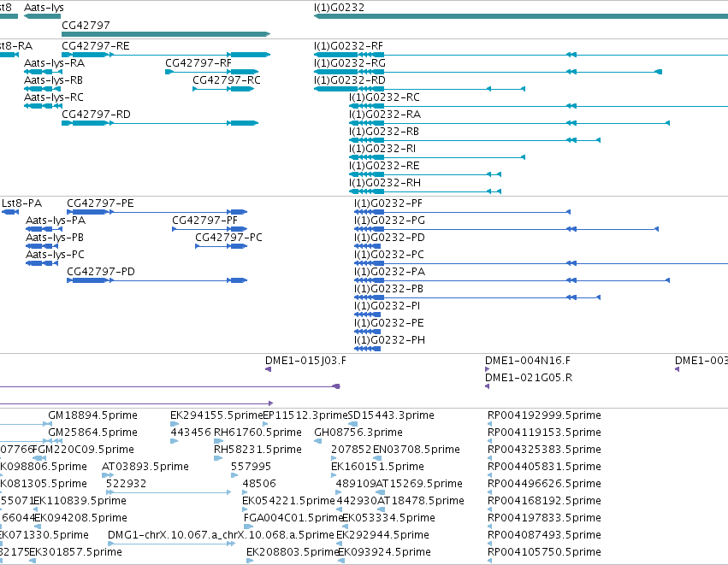Select EST RH58231.5prime

coord(257,450)
